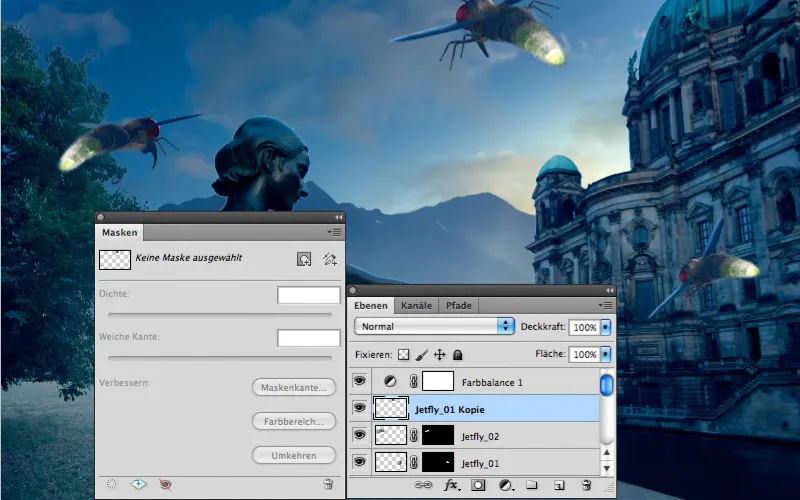Viewport: 800px width, 500px height.
Task: Click the layers list scroll up arrow
Action: click(x=607, y=452)
